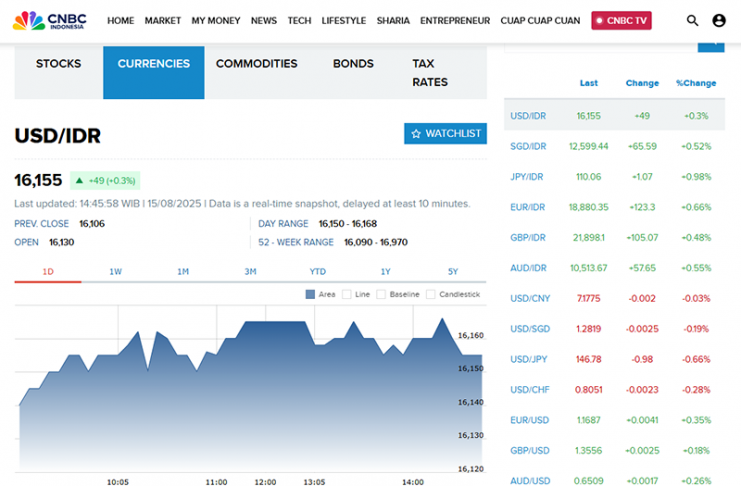The height and width of the screenshot is (486, 741).
Task: Select the Area chart type
Action: pos(320,294)
